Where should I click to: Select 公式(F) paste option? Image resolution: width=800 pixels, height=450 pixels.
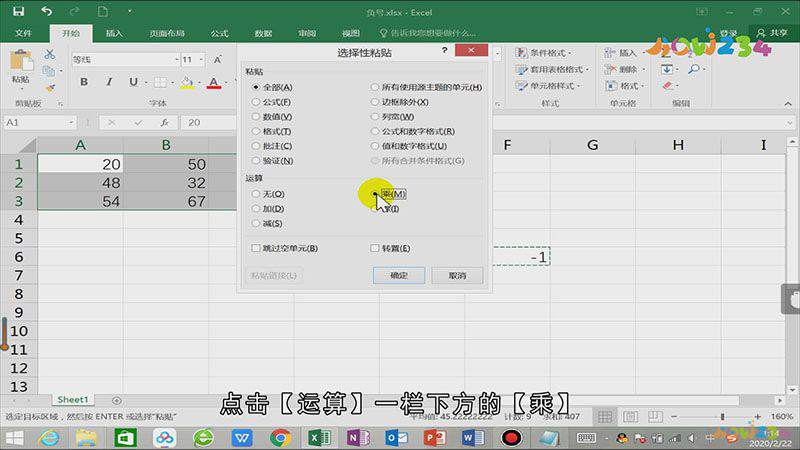coord(271,102)
